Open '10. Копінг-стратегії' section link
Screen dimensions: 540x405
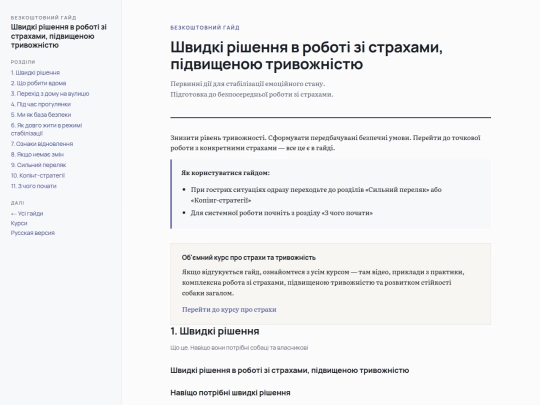[38, 175]
